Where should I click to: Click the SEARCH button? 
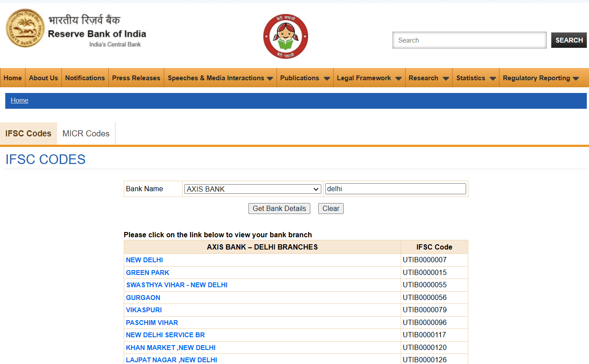[x=569, y=40]
